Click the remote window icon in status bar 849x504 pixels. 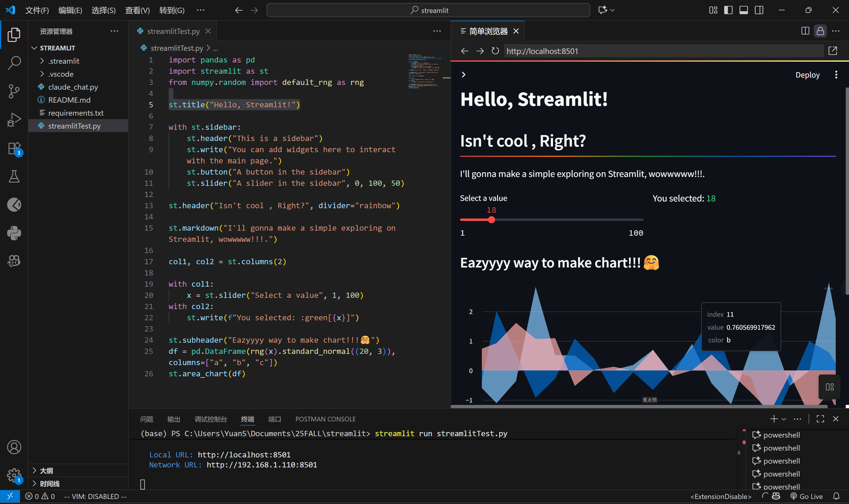point(10,496)
